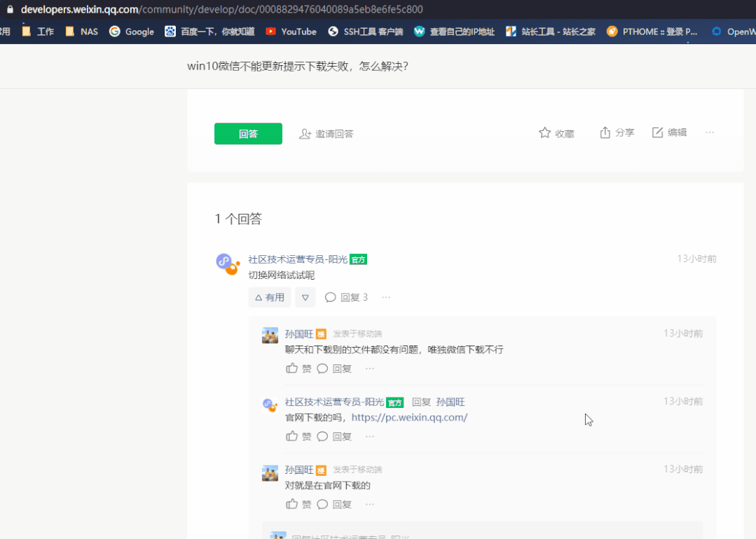Open the ellipsis menu next to 回复 3
Screen dimensions: 756x539
(386, 297)
